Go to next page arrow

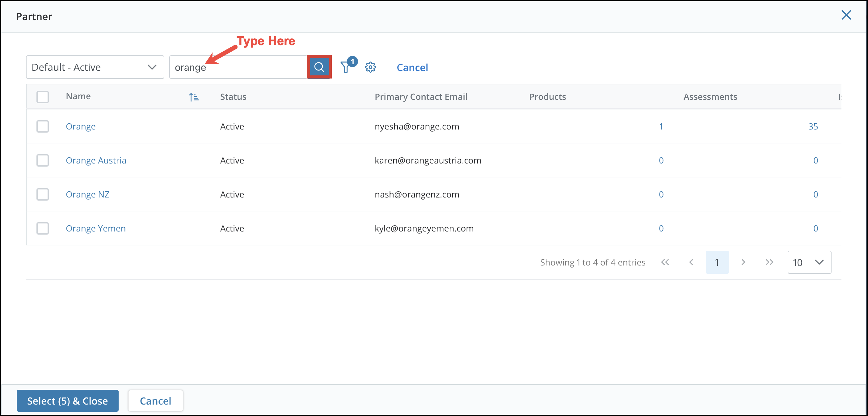coord(743,262)
